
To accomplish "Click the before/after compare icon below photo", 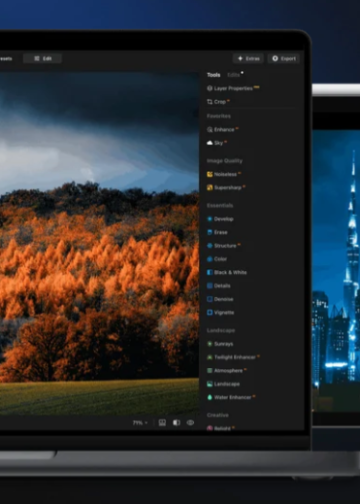I will (162, 423).
